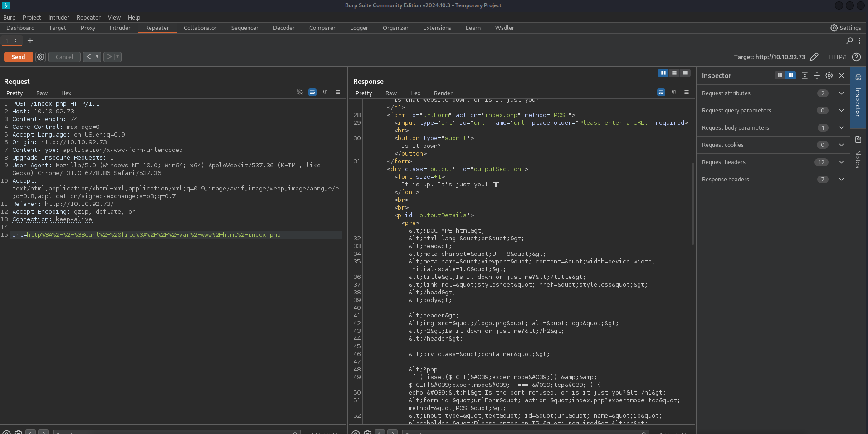Add a new Repeater tab
This screenshot has height=434, width=868.
30,40
